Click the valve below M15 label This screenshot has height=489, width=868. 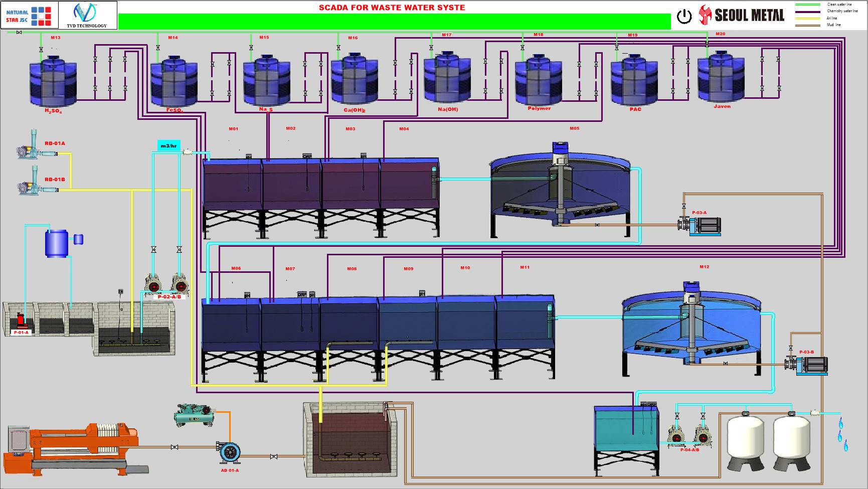coord(251,48)
